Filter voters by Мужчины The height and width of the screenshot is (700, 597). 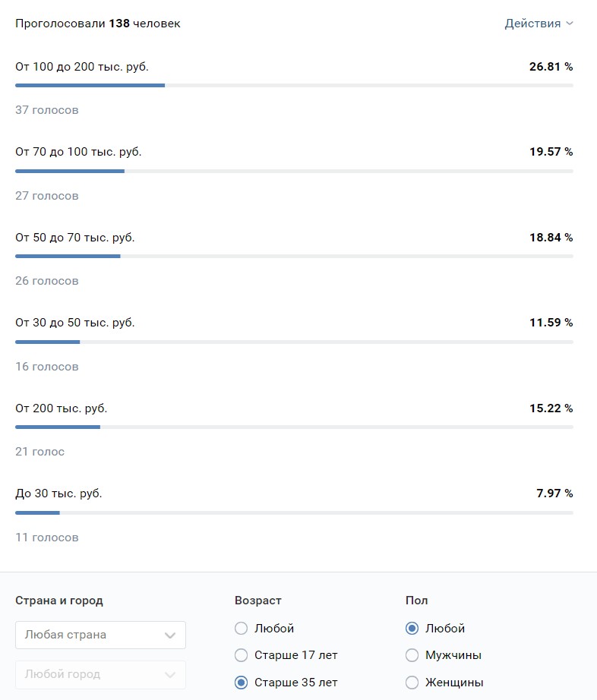412,655
